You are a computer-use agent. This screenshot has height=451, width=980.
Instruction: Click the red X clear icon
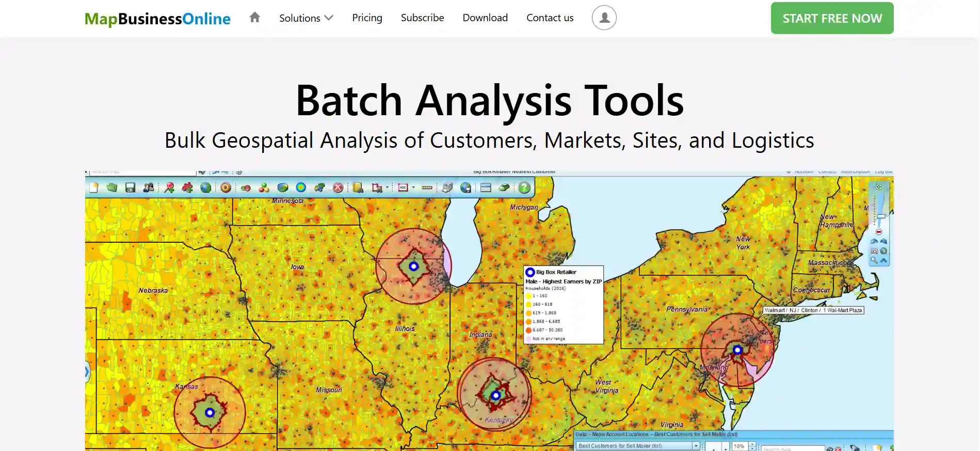(x=338, y=188)
